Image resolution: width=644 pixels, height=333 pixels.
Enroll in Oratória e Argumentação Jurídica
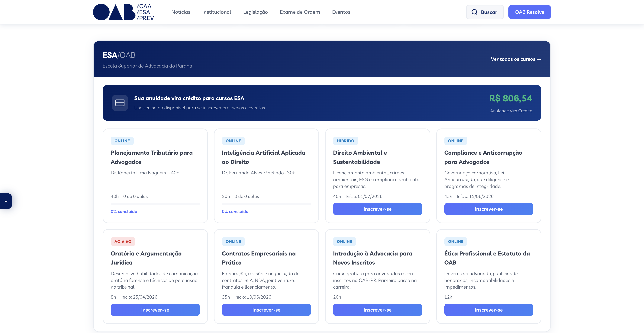[155, 310]
